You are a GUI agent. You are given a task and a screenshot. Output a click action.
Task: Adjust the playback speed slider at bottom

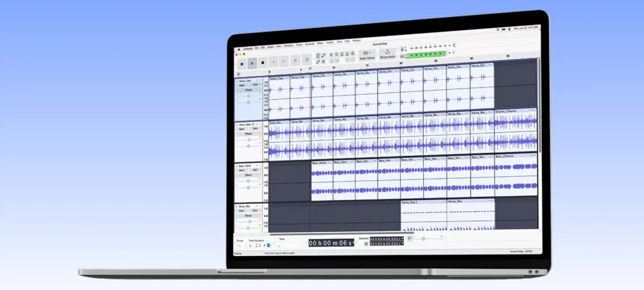coord(423,238)
